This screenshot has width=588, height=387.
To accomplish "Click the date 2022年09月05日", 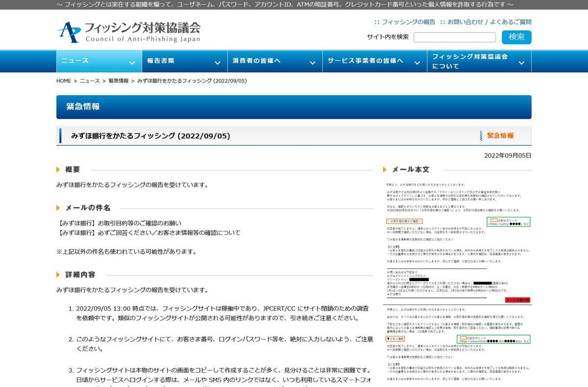I will [x=508, y=155].
